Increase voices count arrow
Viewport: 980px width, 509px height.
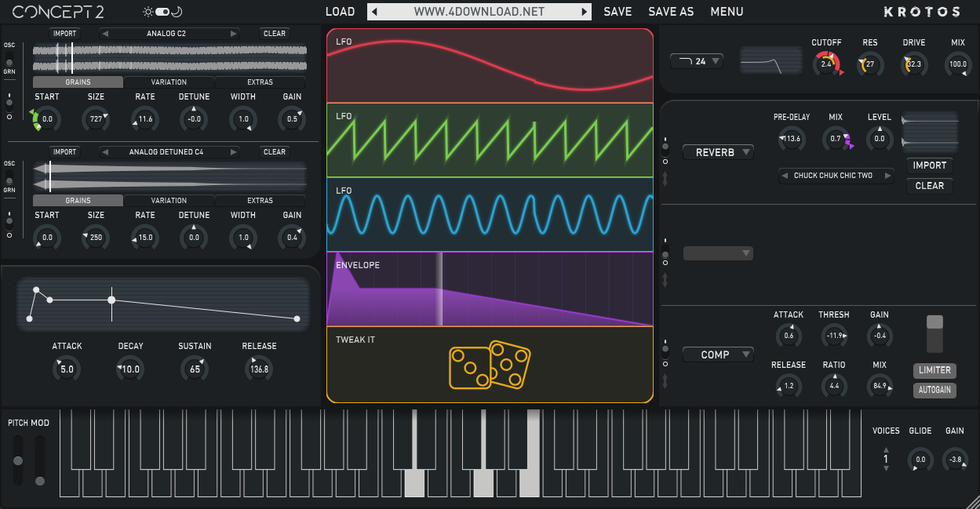point(887,449)
